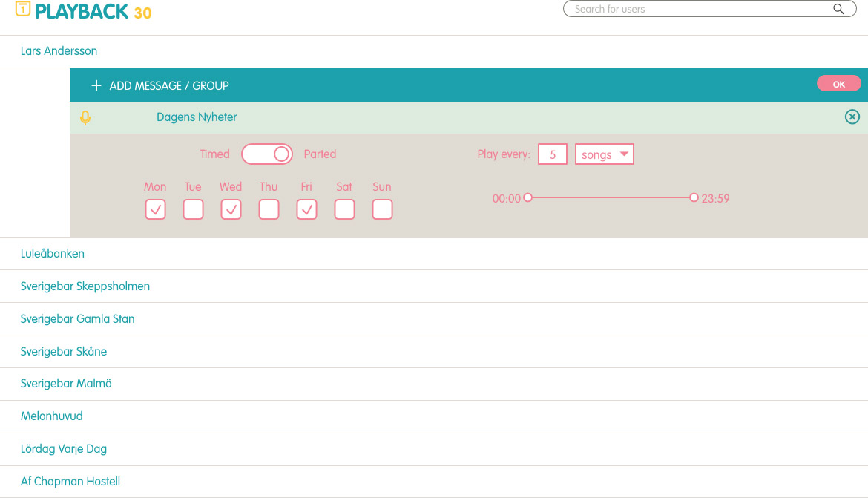Click the Play every number field

(553, 154)
